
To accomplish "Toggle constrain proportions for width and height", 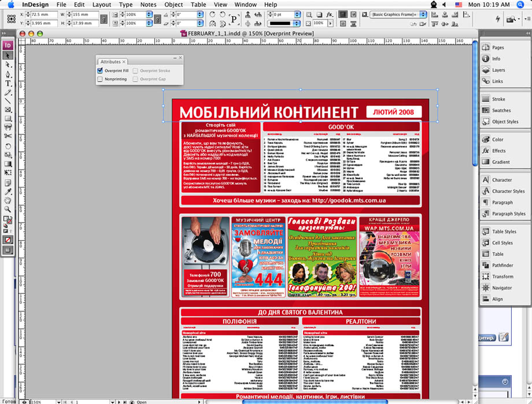I will (x=104, y=19).
